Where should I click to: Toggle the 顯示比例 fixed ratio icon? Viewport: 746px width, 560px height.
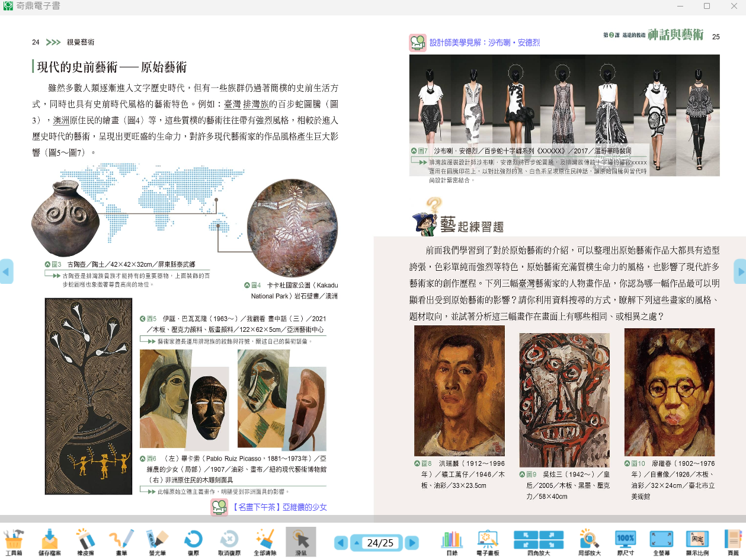697,542
